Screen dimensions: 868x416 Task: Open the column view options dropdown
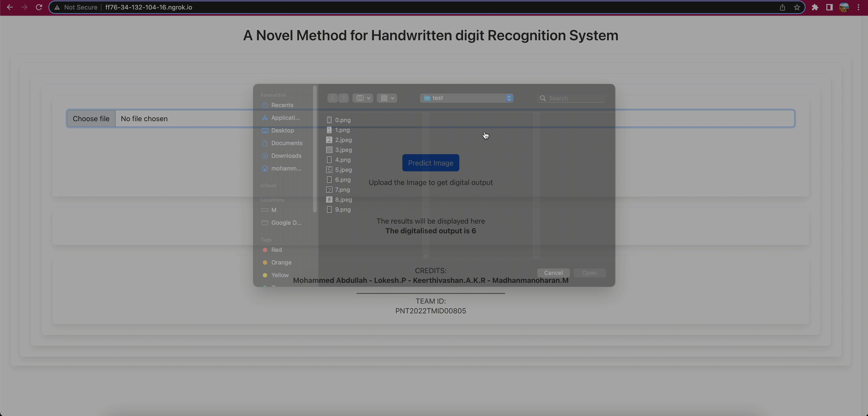click(363, 98)
